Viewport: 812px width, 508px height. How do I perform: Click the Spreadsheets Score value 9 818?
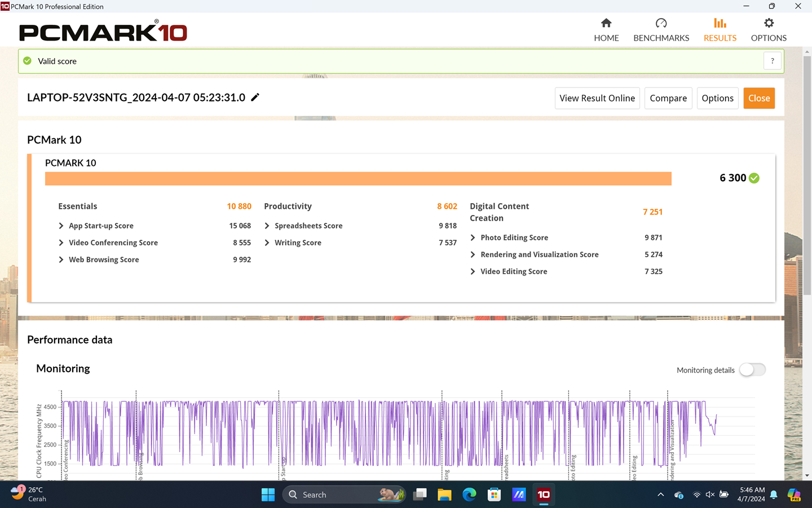coord(448,226)
